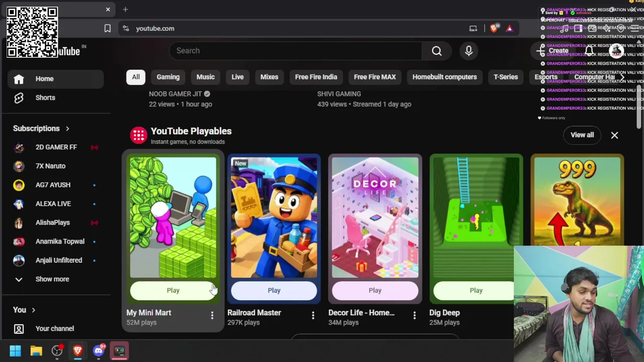This screenshot has height=362, width=644.
Task: Click the YouTube search magnifier button
Action: (437, 51)
